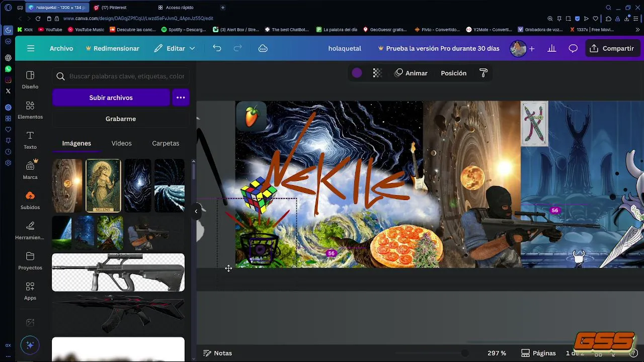Click the Grabarme button
The image size is (644, 362).
pos(121,119)
